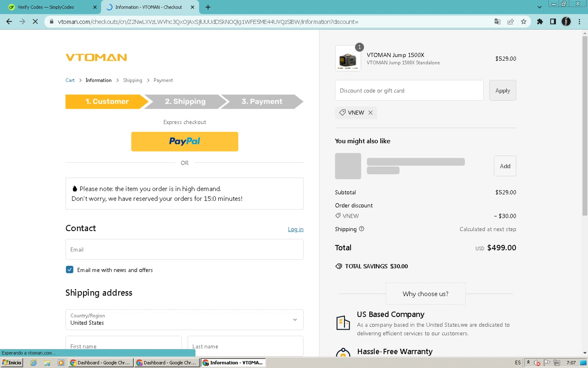Bookmark this page with the star icon
The height and width of the screenshot is (368, 588).
point(524,22)
